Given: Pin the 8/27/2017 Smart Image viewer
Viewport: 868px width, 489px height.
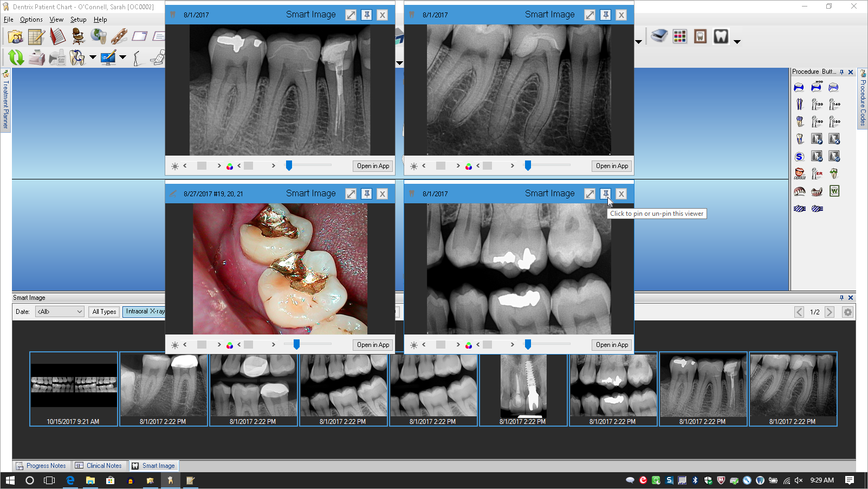Looking at the screenshot, I should 366,193.
